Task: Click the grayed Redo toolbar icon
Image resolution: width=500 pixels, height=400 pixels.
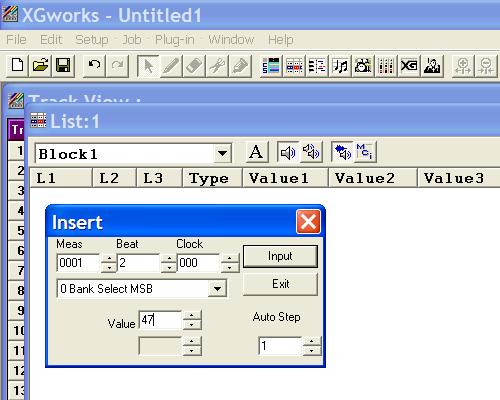Action: [x=117, y=65]
